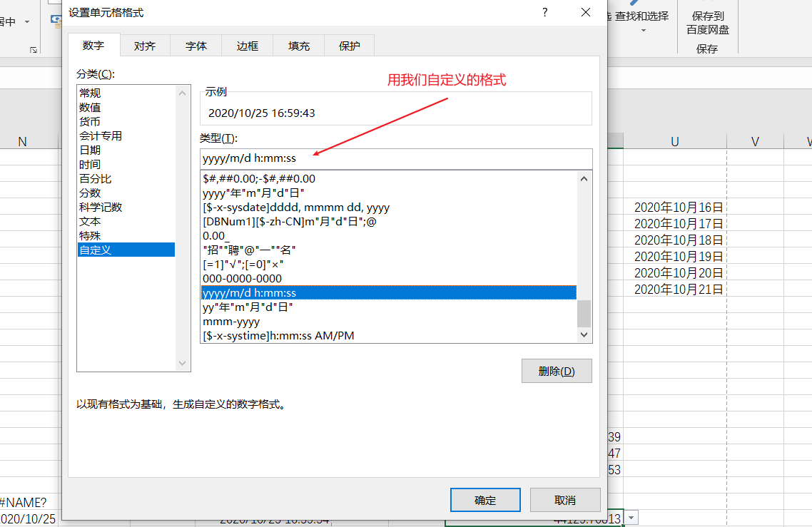812x527 pixels.
Task: Select the 保护 tab
Action: pos(349,46)
